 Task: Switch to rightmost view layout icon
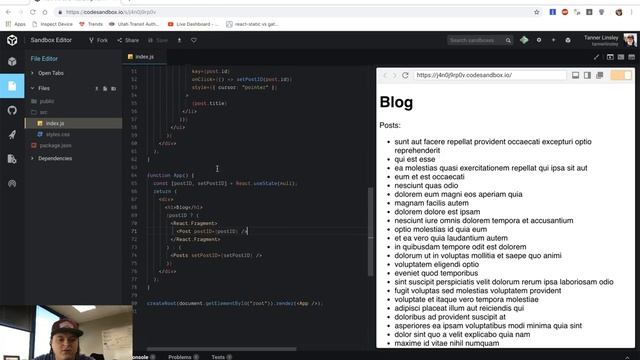click(632, 57)
